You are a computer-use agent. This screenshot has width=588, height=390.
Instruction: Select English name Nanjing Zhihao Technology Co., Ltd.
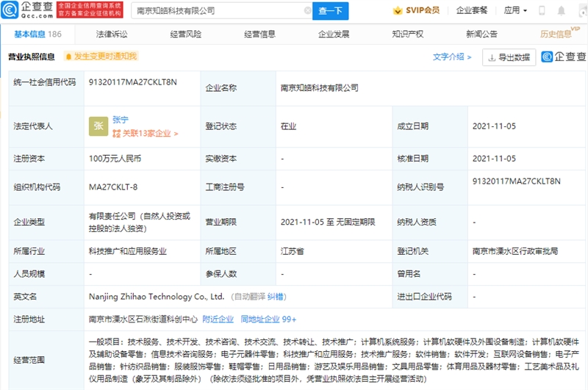[157, 297]
